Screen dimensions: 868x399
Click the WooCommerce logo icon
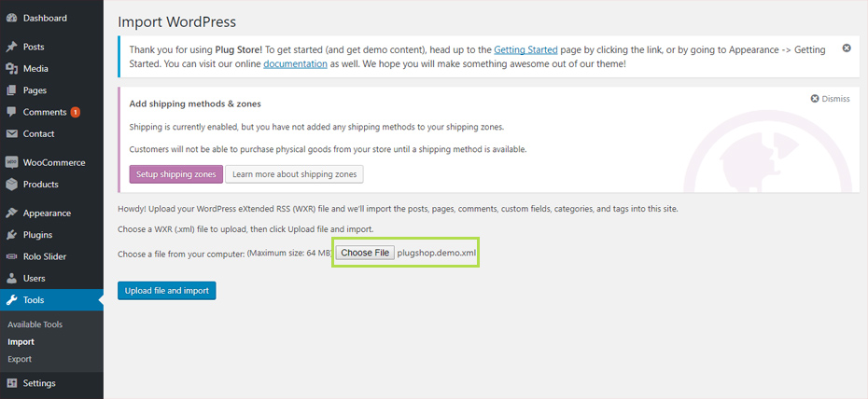[x=11, y=162]
